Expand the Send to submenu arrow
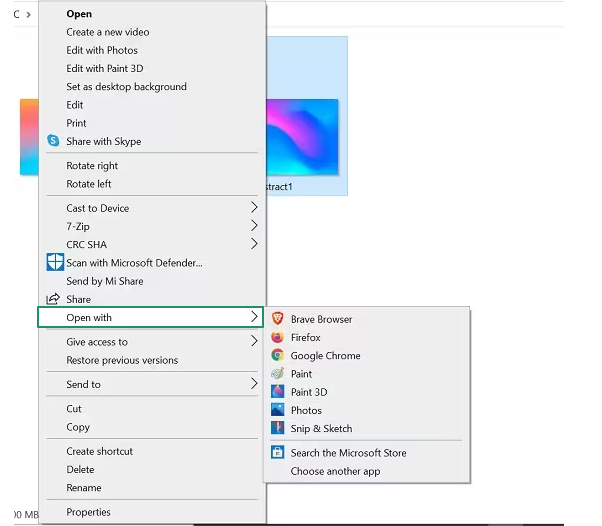The height and width of the screenshot is (526, 602). tap(254, 383)
